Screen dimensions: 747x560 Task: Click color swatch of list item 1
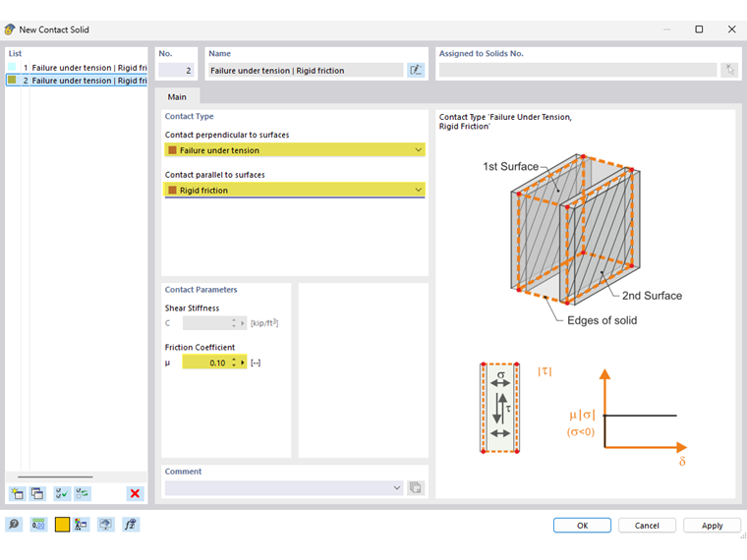(12, 67)
